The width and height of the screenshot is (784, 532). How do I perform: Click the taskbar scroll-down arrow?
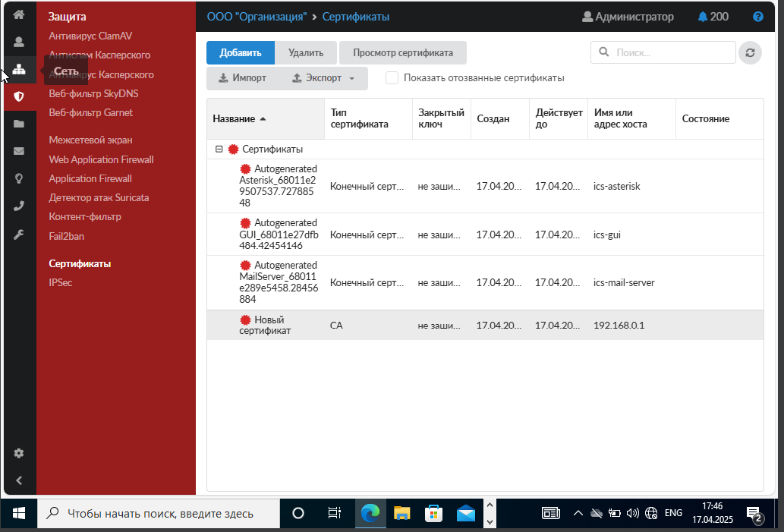click(490, 521)
